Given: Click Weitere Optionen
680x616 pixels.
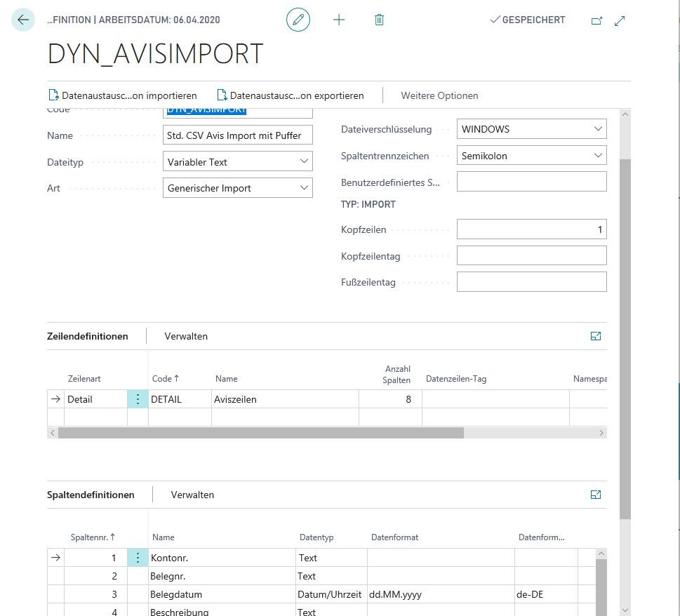Looking at the screenshot, I should point(439,95).
